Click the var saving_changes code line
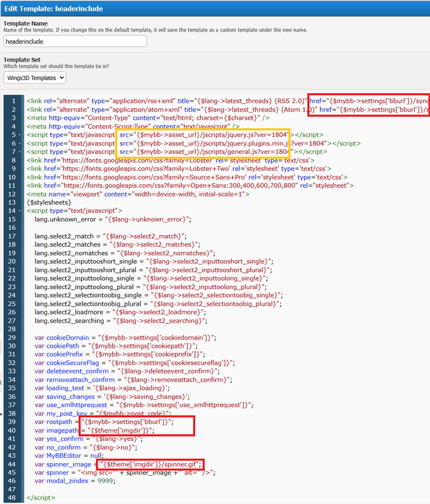The width and height of the screenshot is (430, 504). (113, 397)
